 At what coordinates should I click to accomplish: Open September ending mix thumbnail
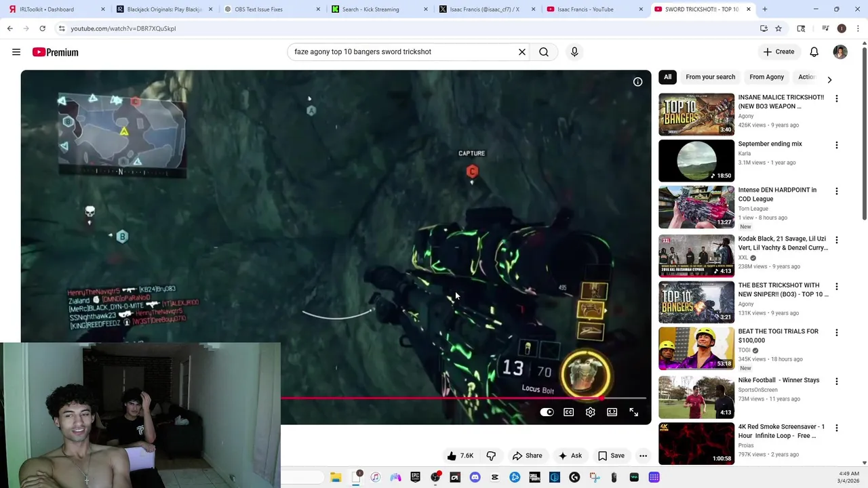click(696, 161)
